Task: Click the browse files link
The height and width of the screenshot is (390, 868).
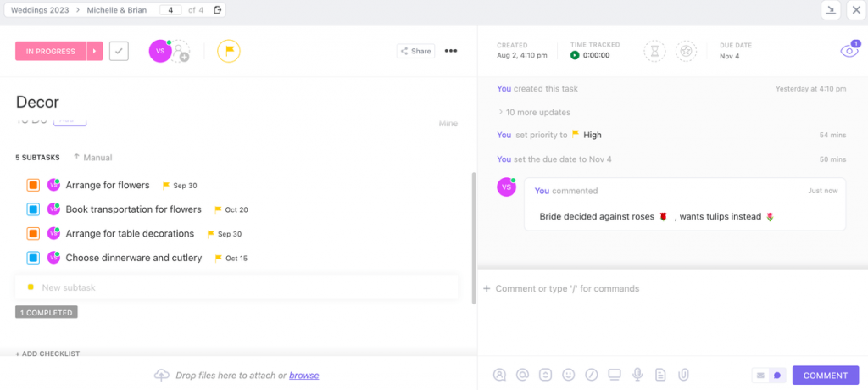Action: pyautogui.click(x=304, y=376)
